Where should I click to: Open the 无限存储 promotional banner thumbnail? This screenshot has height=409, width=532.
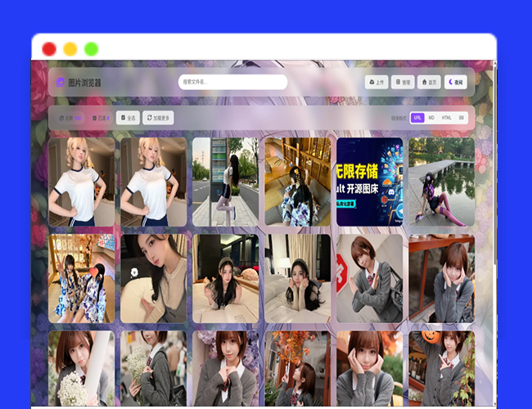click(x=369, y=182)
